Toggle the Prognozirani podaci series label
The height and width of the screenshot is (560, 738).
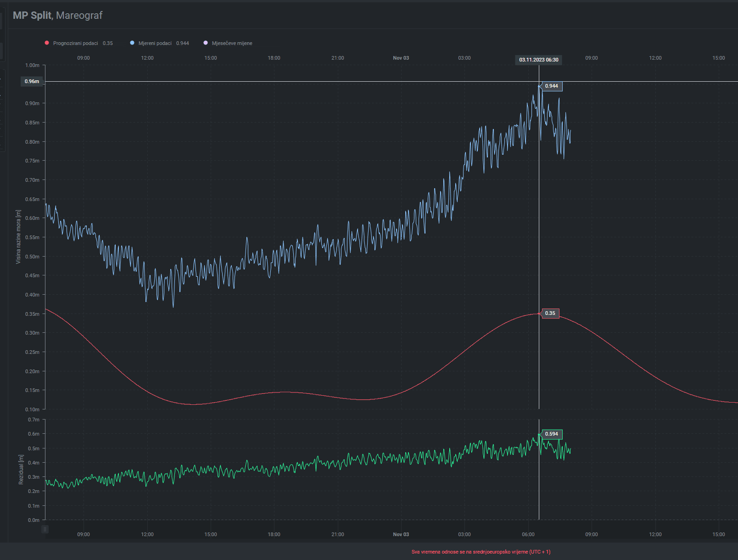pos(75,43)
